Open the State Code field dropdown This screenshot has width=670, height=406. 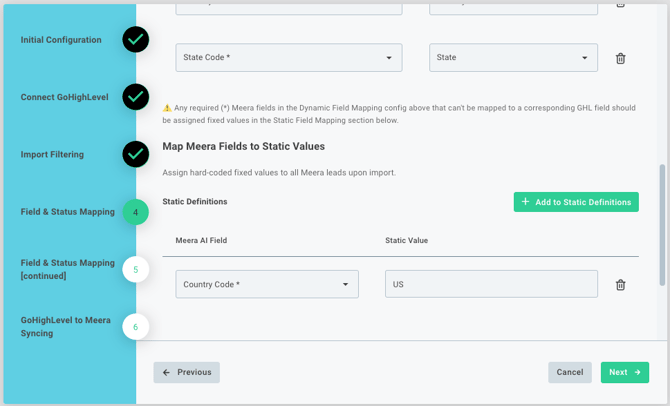(288, 57)
